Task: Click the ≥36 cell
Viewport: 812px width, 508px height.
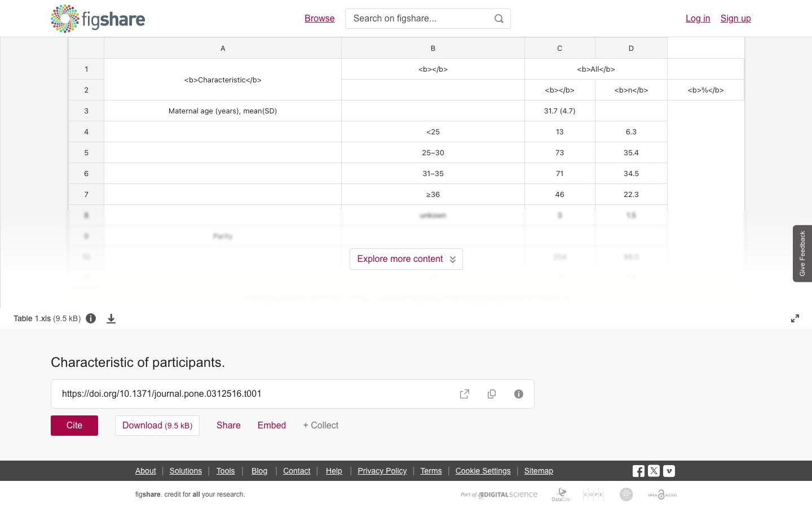Action: [x=433, y=195]
